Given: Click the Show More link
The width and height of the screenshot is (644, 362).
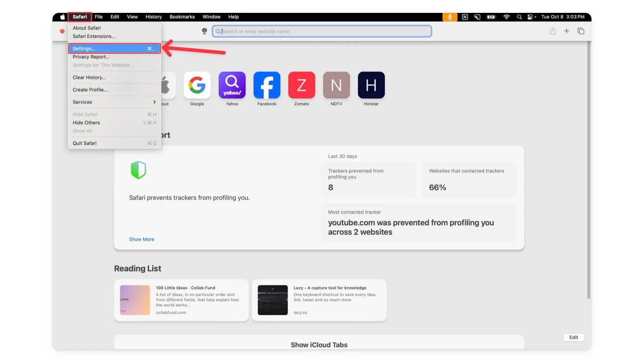Looking at the screenshot, I should [141, 239].
